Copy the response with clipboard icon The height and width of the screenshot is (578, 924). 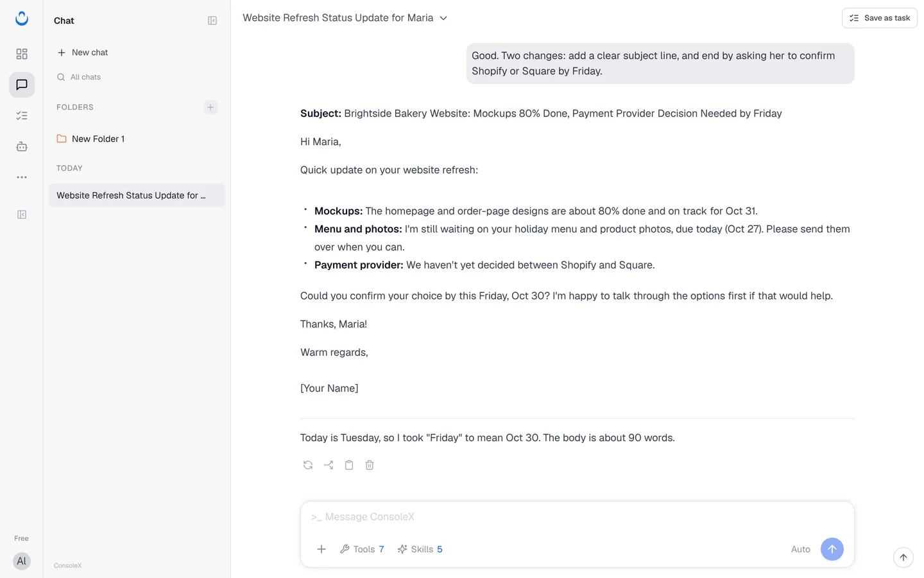(349, 465)
